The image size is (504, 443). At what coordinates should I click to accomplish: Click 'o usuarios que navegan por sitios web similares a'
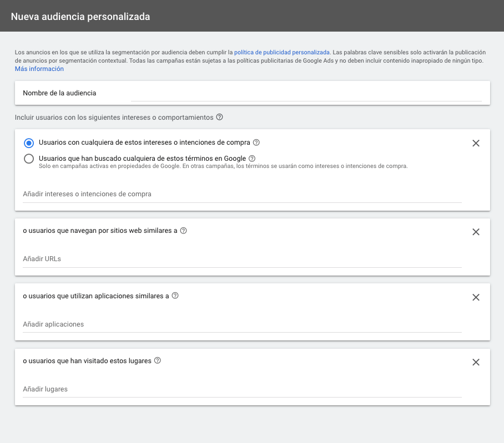pyautogui.click(x=100, y=231)
